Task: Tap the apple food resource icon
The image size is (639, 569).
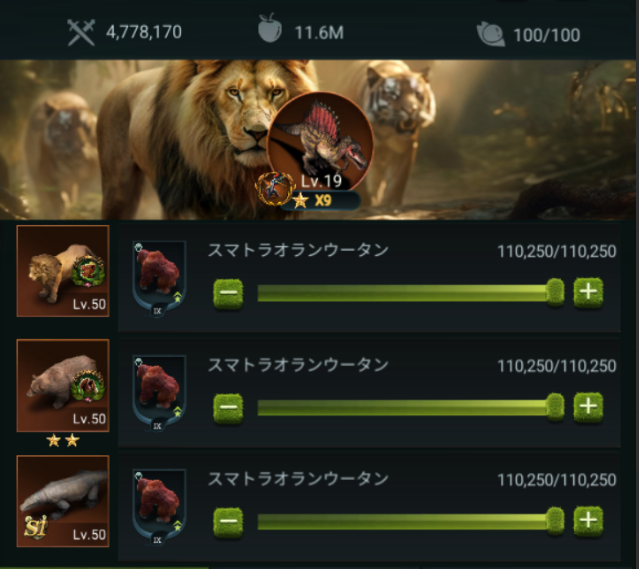Action: pos(270,28)
